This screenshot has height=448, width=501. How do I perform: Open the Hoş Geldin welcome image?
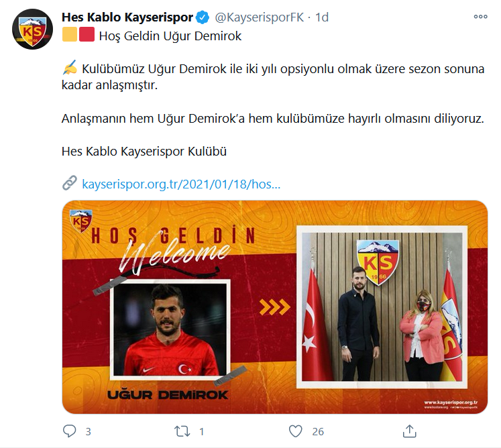point(275,307)
